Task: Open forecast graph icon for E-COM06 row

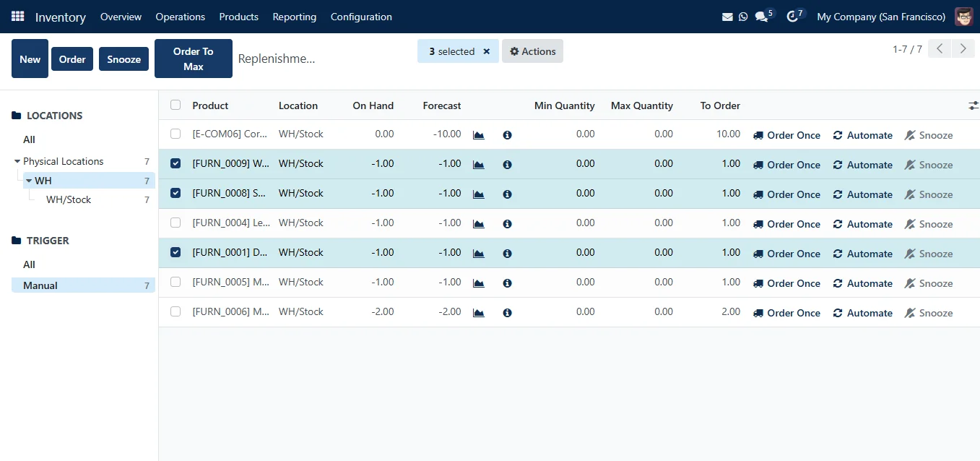Action: (x=478, y=135)
